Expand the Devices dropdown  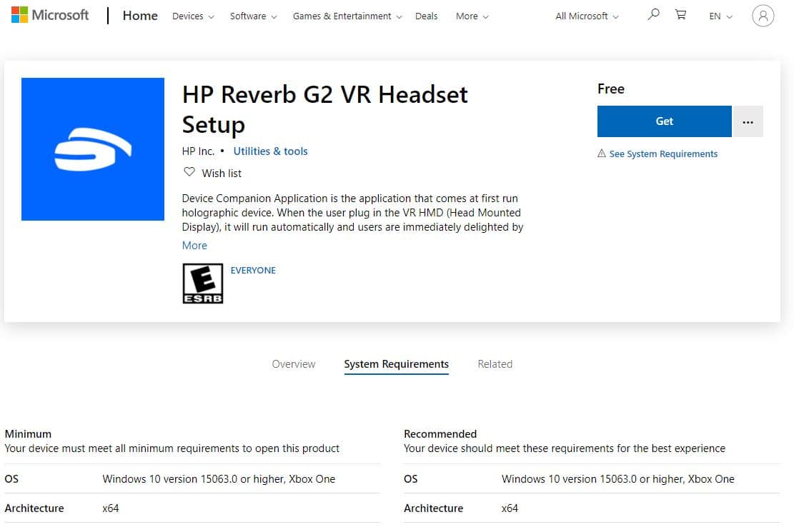tap(188, 16)
